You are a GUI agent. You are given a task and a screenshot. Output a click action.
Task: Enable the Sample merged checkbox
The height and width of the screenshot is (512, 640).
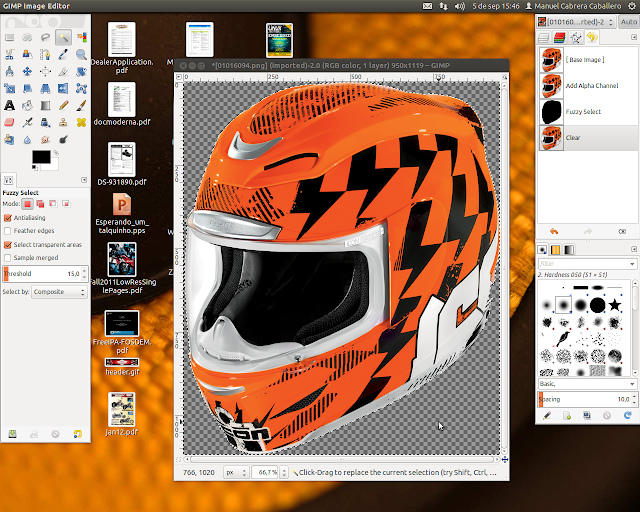coord(7,258)
